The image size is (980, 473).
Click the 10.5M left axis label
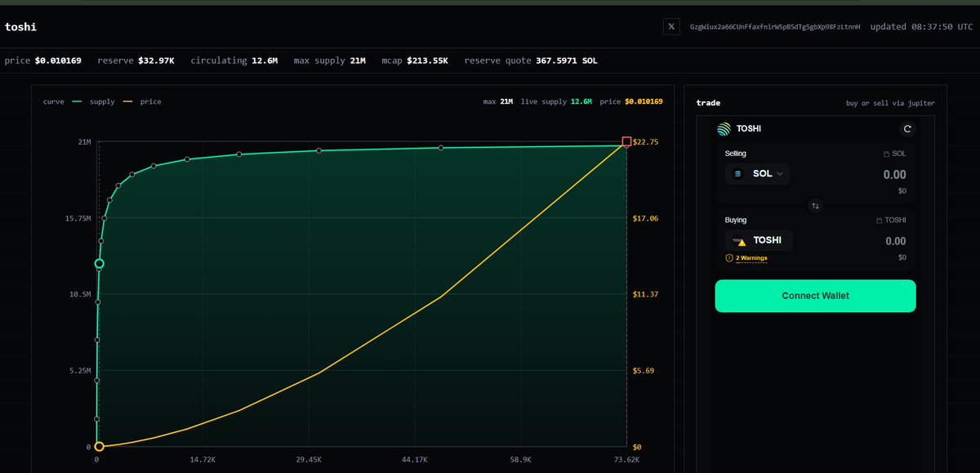point(79,294)
